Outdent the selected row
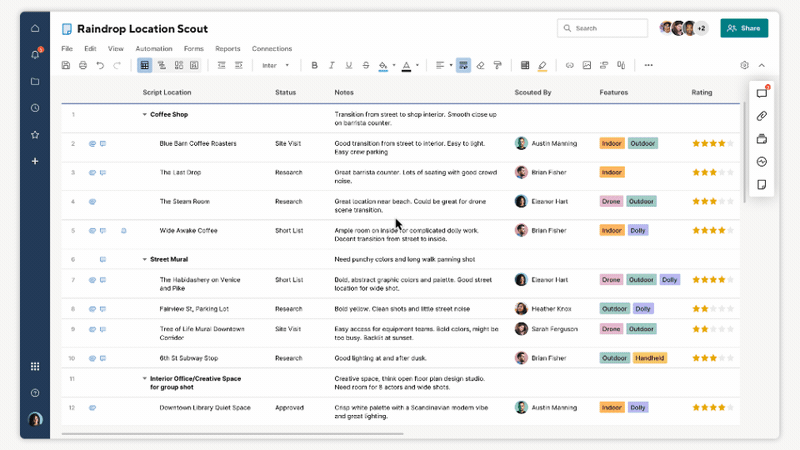800x450 pixels. [221, 65]
